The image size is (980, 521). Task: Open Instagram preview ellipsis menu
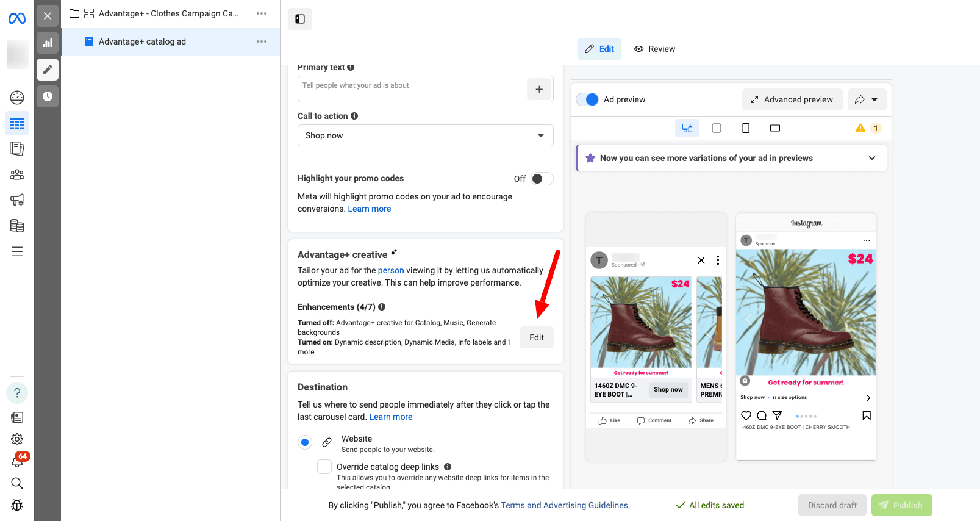pyautogui.click(x=867, y=240)
